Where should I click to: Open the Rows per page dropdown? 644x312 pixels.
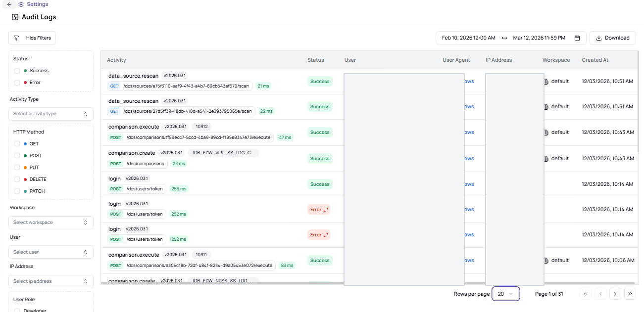[x=505, y=294]
